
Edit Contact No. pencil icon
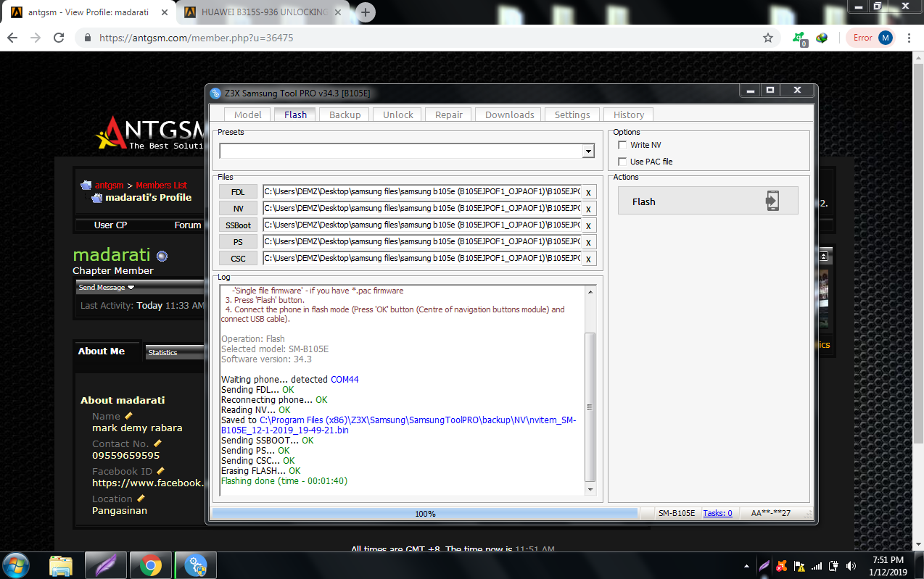pyautogui.click(x=157, y=443)
